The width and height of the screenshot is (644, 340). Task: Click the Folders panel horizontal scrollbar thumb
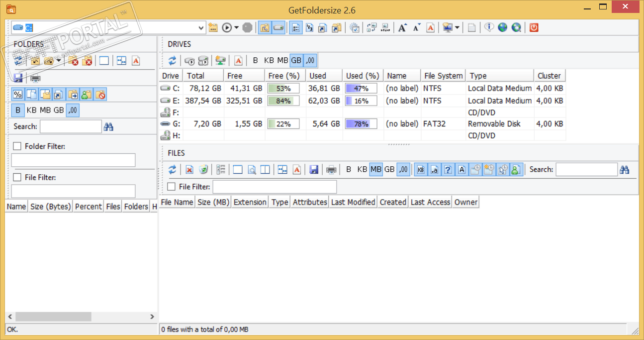(53, 317)
